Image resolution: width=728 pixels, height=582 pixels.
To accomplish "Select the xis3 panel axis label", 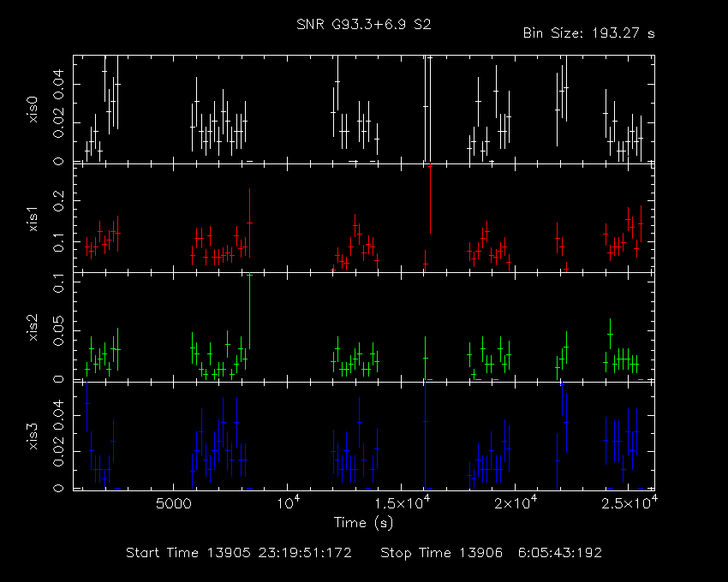I will coord(33,436).
